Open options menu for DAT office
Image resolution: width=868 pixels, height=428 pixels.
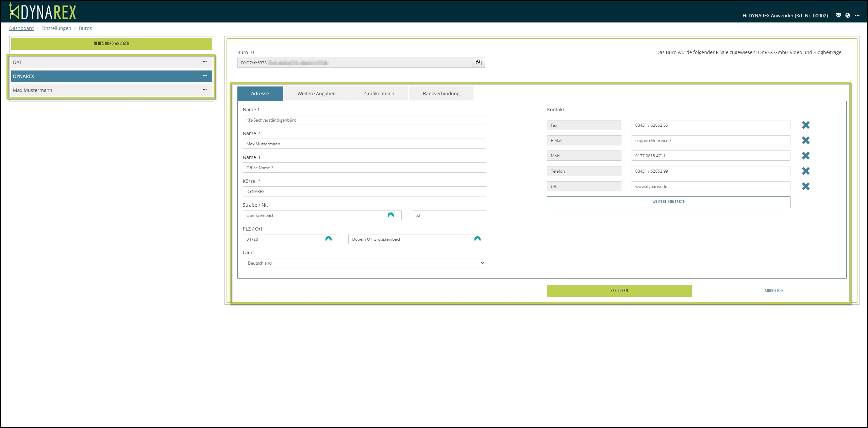click(205, 62)
